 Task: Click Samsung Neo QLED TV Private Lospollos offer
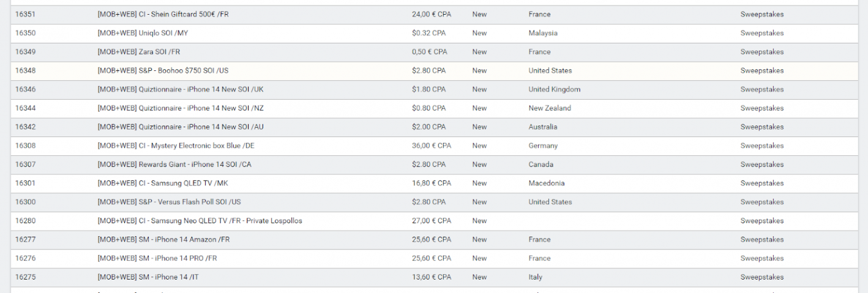[x=200, y=221]
